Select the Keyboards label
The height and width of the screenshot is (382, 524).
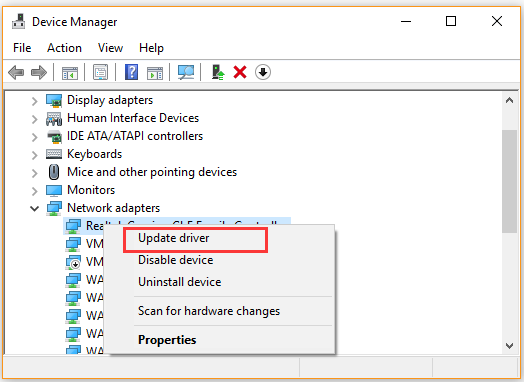[x=95, y=154]
